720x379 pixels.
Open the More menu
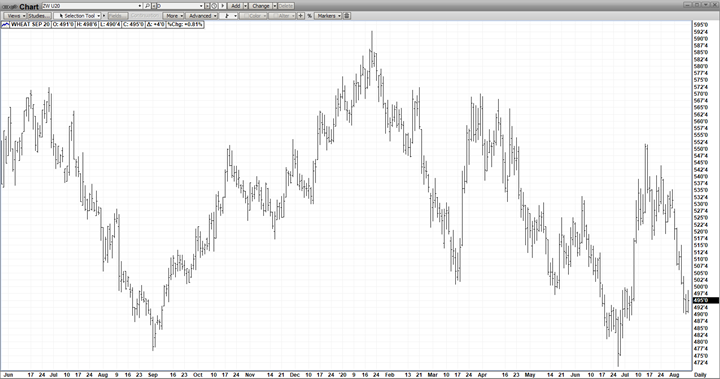(173, 16)
